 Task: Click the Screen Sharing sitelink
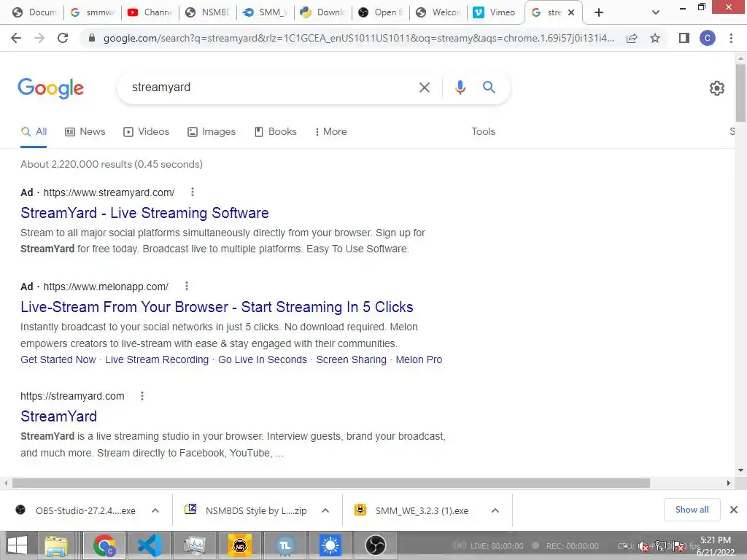point(351,359)
